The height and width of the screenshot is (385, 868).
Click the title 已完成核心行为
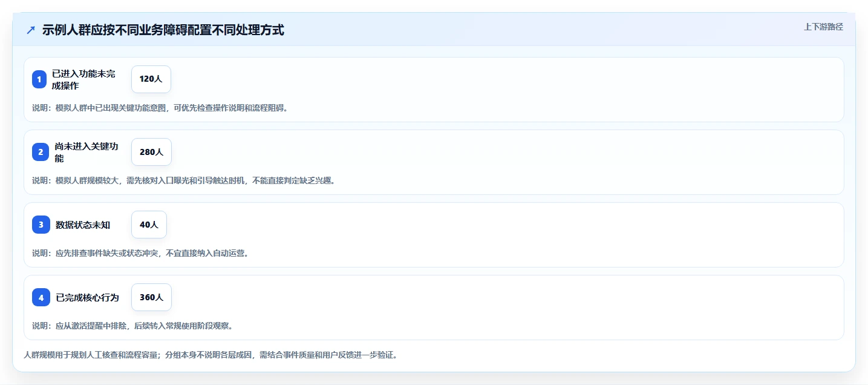click(x=87, y=298)
